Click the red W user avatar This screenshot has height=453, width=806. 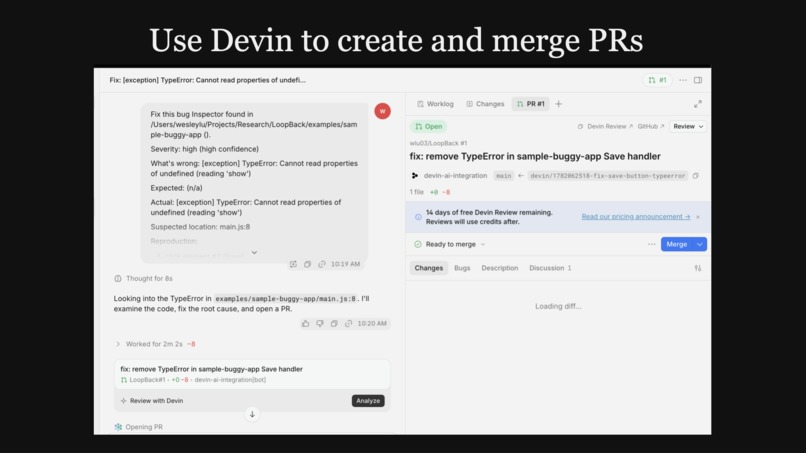click(x=382, y=111)
